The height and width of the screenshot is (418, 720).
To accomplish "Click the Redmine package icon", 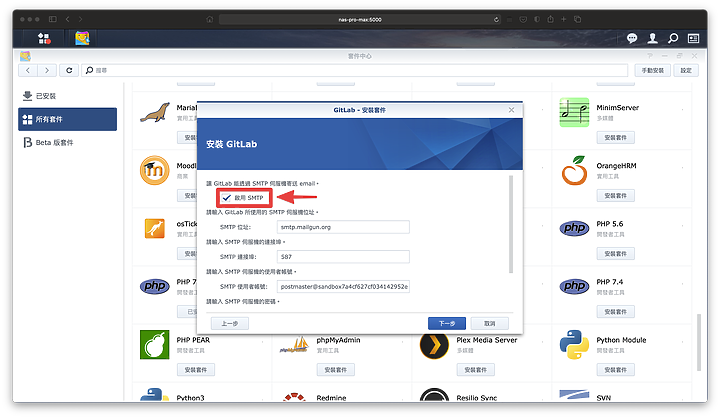I will (x=294, y=397).
